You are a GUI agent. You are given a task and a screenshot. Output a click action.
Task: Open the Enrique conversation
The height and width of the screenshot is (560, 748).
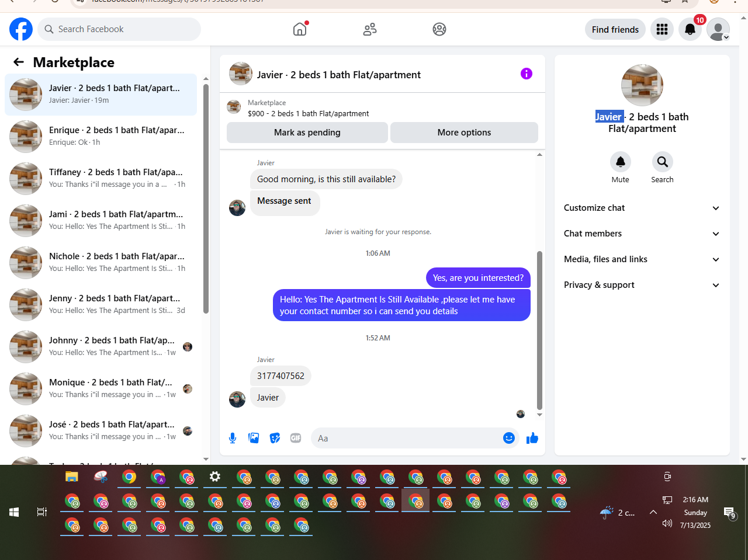tap(101, 137)
